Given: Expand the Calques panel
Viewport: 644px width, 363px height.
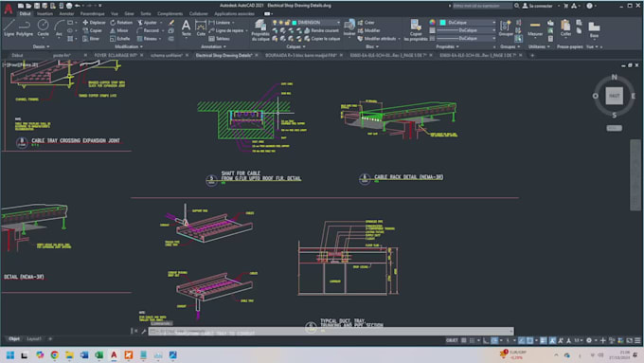Looking at the screenshot, I should (x=295, y=46).
